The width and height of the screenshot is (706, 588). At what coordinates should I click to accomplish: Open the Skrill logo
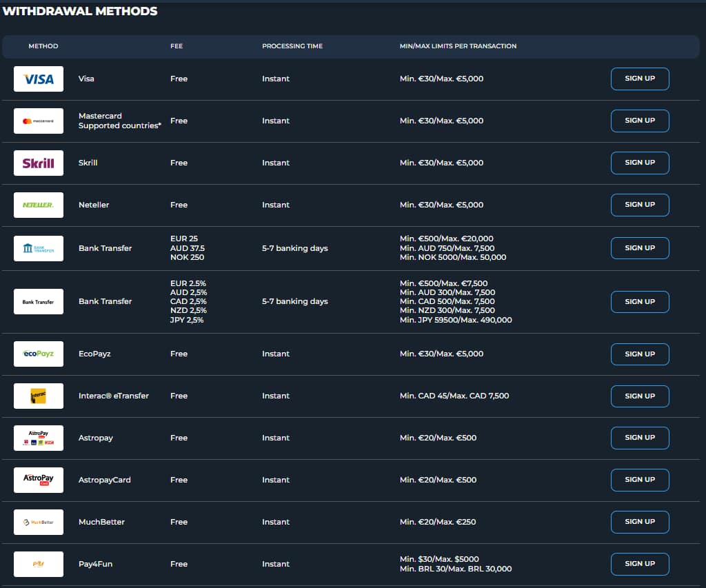click(39, 163)
